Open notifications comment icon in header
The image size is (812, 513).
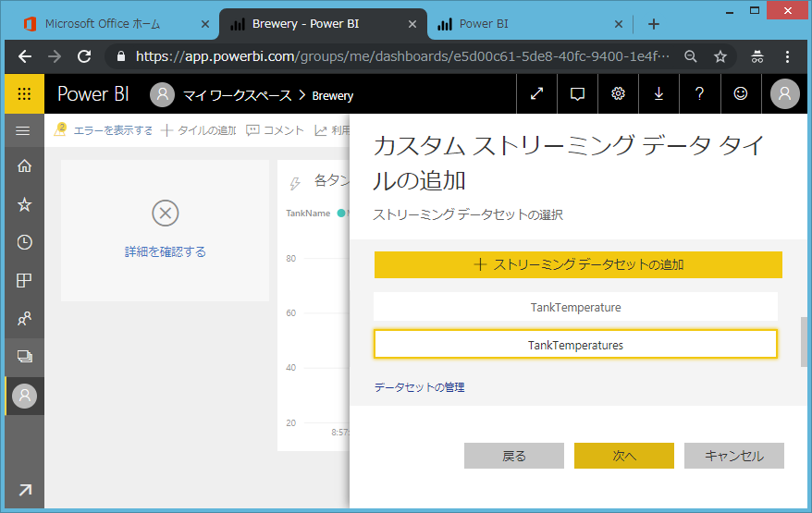(x=577, y=93)
